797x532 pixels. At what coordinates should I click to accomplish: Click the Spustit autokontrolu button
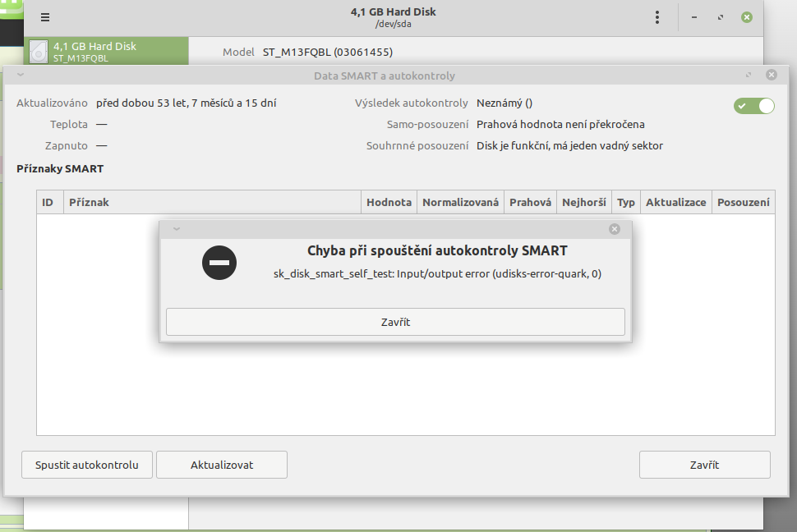(87, 465)
